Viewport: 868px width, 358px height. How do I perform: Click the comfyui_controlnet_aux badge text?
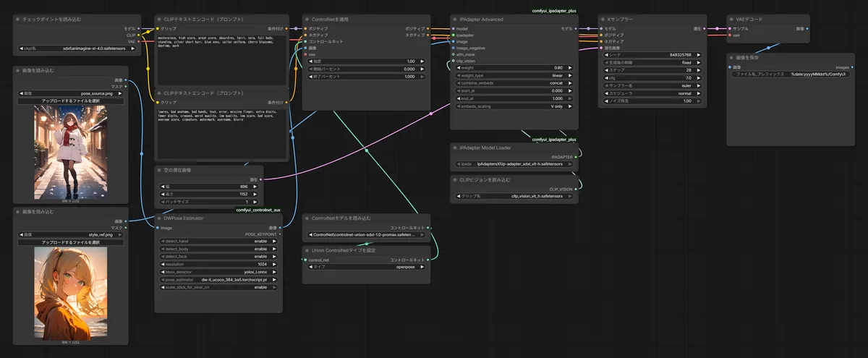tap(258, 210)
